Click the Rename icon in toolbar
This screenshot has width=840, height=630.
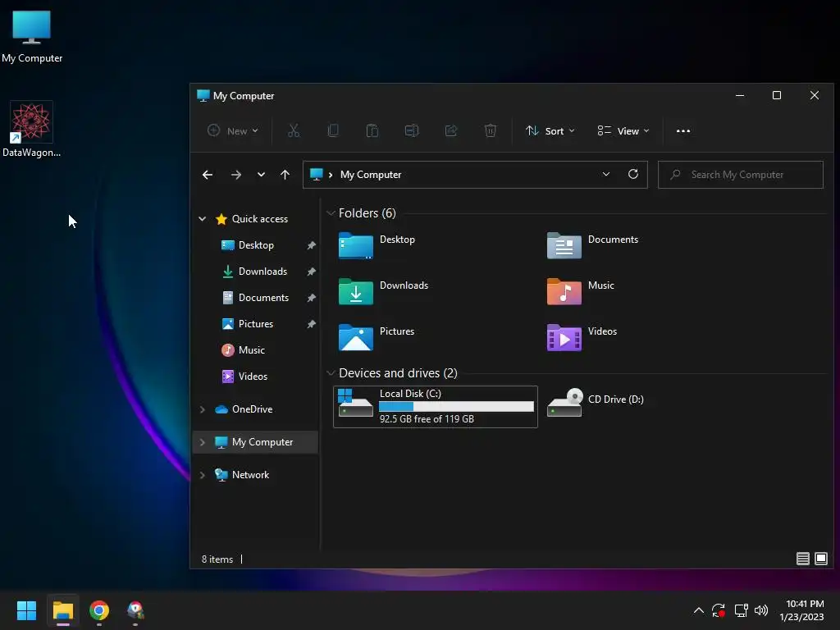(412, 130)
